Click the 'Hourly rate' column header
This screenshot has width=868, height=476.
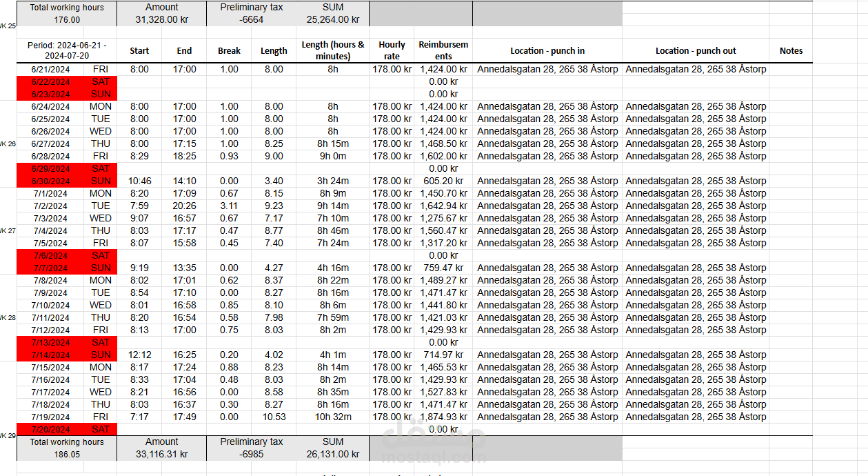(x=392, y=50)
